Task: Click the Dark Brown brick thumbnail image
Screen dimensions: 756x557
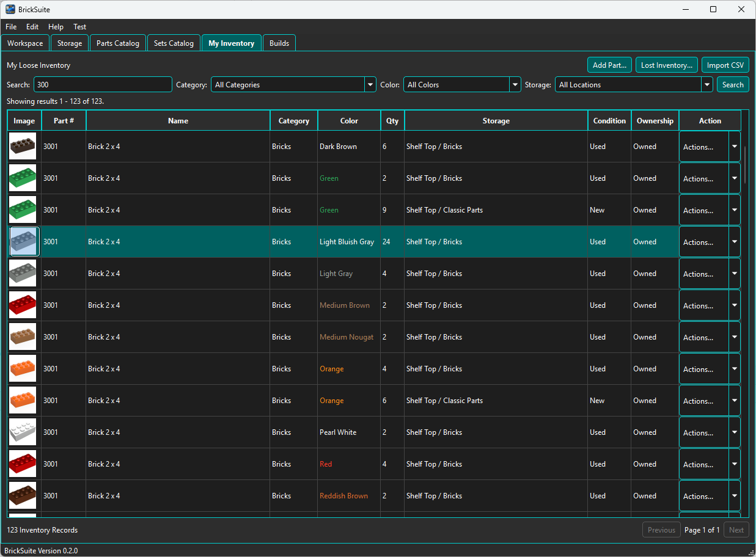Action: (23, 147)
